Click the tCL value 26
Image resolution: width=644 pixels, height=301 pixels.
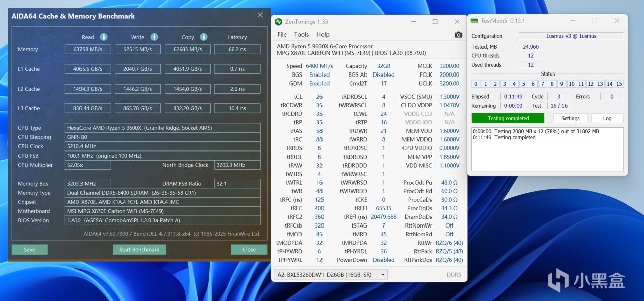click(x=319, y=97)
